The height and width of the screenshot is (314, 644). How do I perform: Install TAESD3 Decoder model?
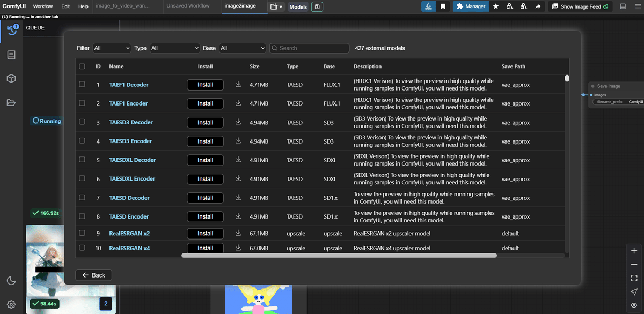tap(205, 122)
